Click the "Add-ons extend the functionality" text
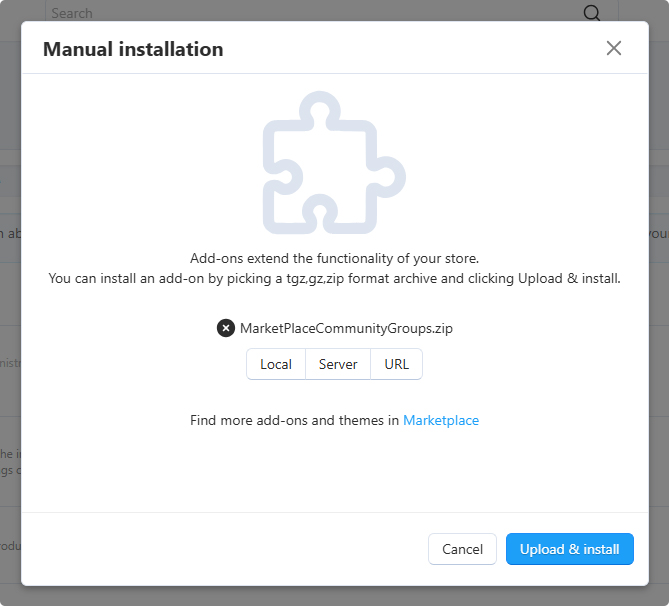The width and height of the screenshot is (669, 606). point(334,257)
